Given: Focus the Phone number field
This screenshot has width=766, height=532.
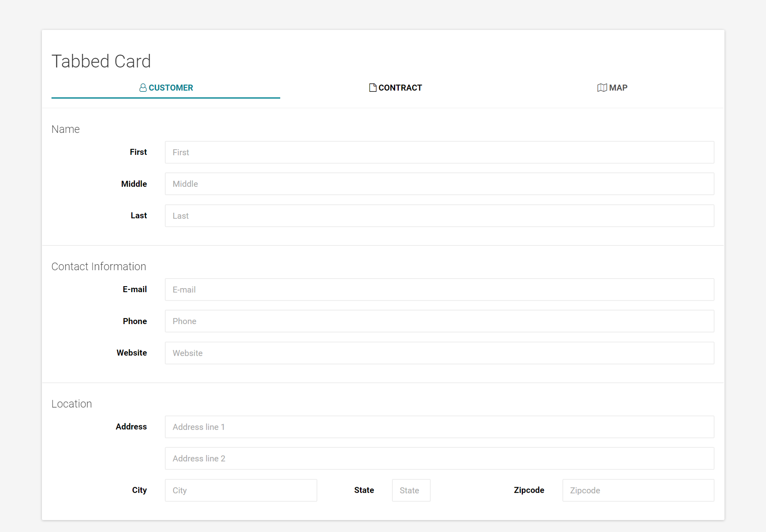Looking at the screenshot, I should click(x=439, y=321).
